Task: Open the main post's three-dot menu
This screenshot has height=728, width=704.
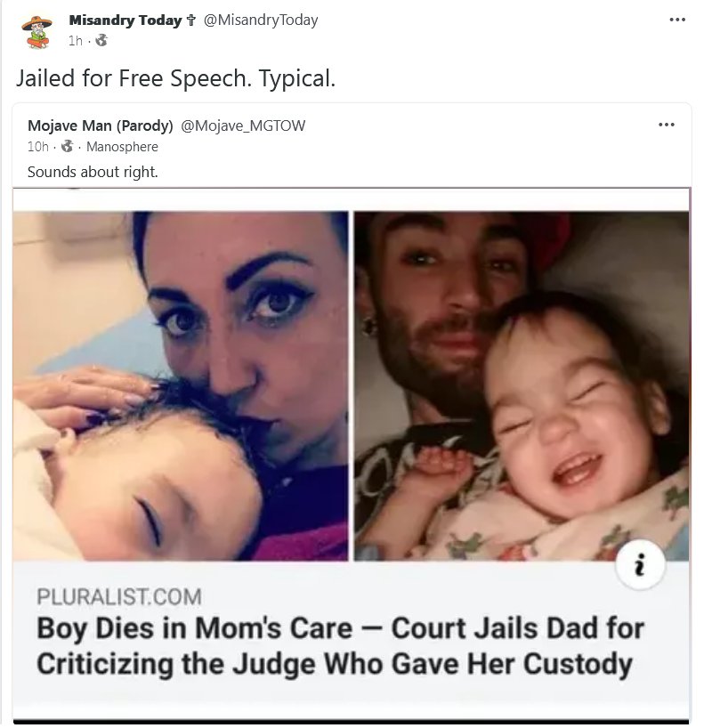Action: (x=677, y=20)
